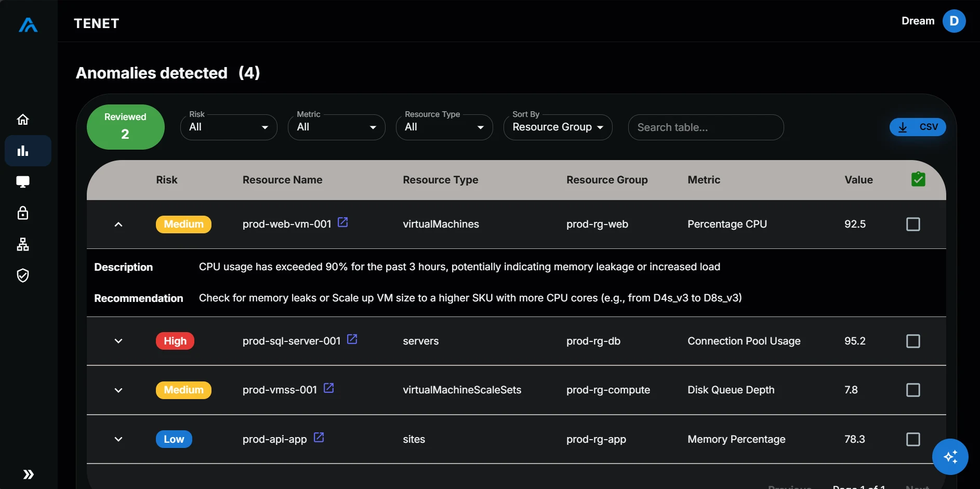Click the green select-all clipboard checkbox
This screenshot has width=980, height=489.
coord(918,179)
